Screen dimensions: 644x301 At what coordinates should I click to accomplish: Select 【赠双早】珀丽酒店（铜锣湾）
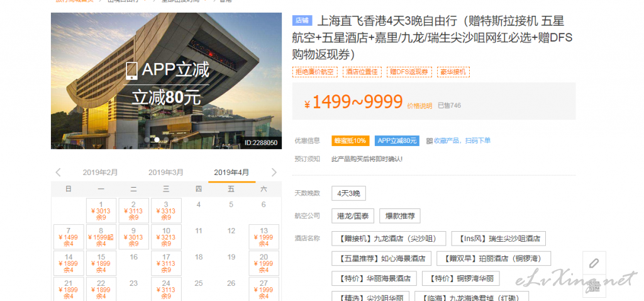(x=494, y=259)
